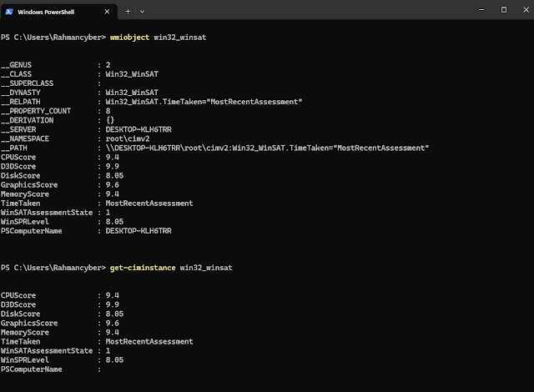
Task: Click the 'get-ciminstance' command text
Action: click(143, 268)
